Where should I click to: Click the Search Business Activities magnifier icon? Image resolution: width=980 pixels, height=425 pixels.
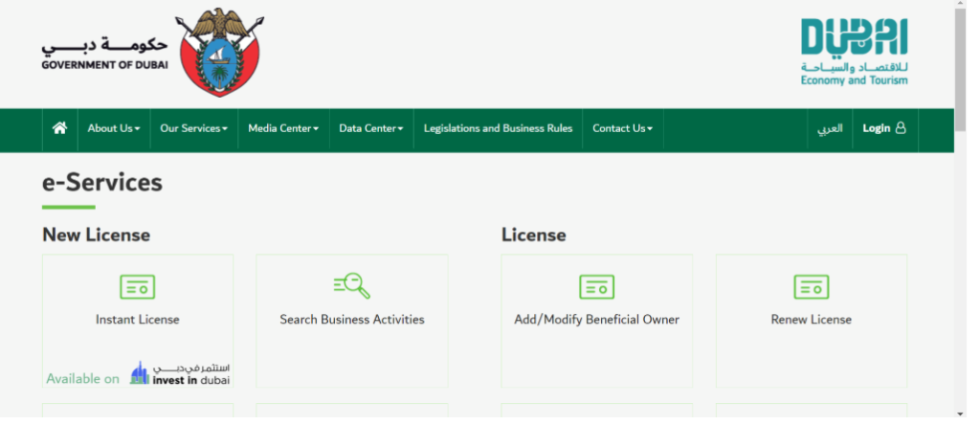tap(351, 285)
